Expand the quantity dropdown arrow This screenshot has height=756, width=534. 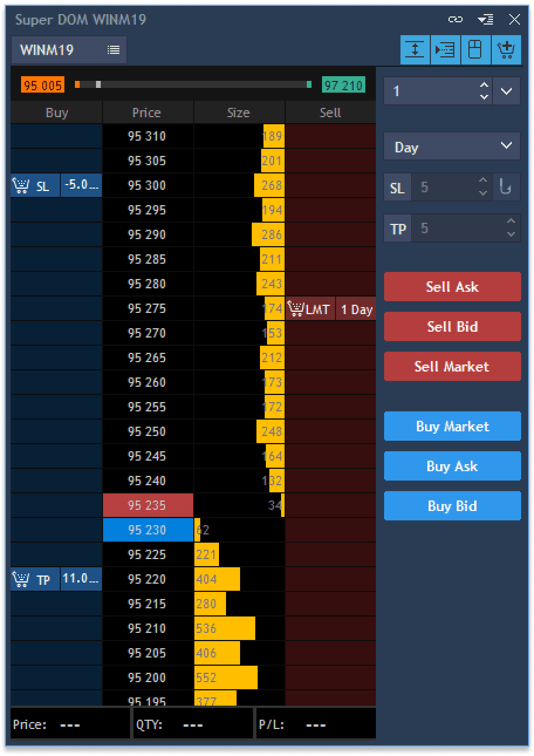coord(506,91)
